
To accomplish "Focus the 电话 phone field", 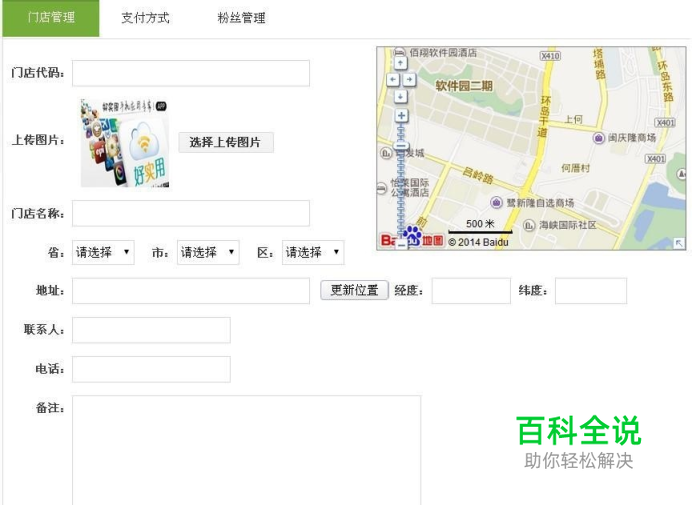I will [151, 369].
